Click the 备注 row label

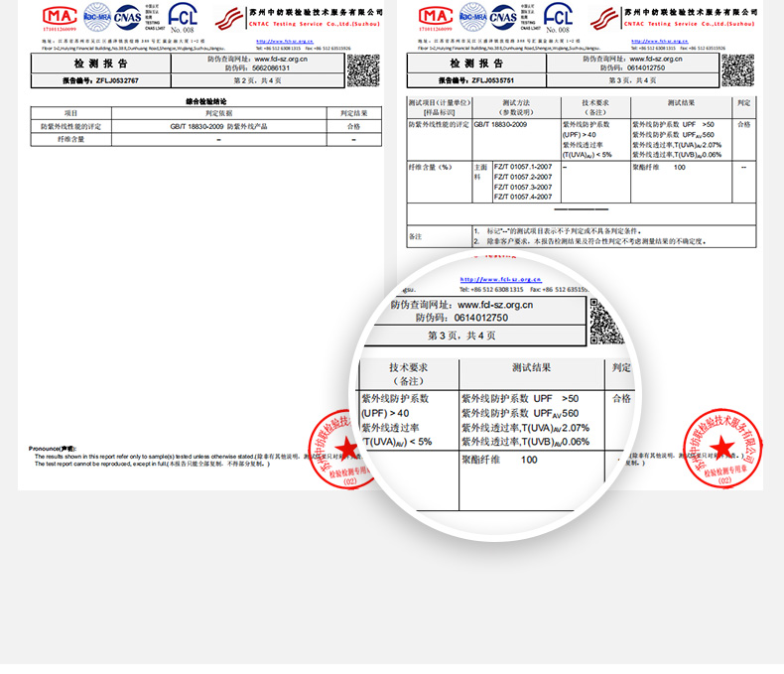pos(416,236)
